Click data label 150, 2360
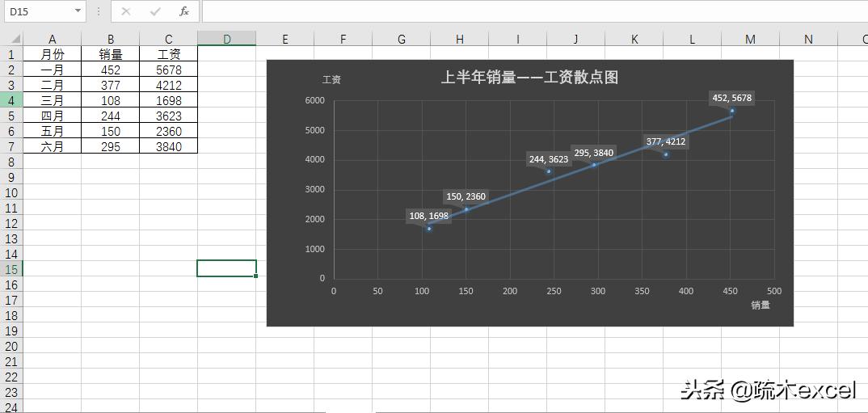This screenshot has height=413, width=868. coord(466,196)
